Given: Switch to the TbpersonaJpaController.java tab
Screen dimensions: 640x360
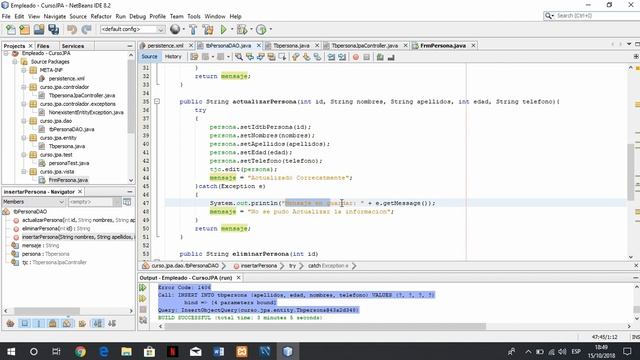Looking at the screenshot, I should (x=364, y=46).
